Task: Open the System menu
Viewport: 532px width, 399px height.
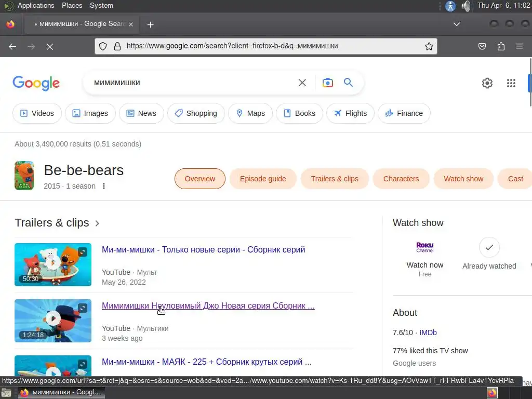Action: (101, 5)
